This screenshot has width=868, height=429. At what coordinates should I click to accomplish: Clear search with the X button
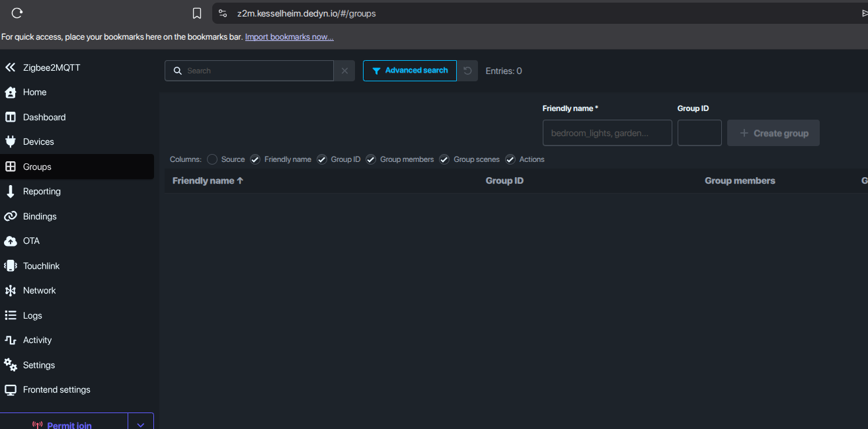click(344, 71)
